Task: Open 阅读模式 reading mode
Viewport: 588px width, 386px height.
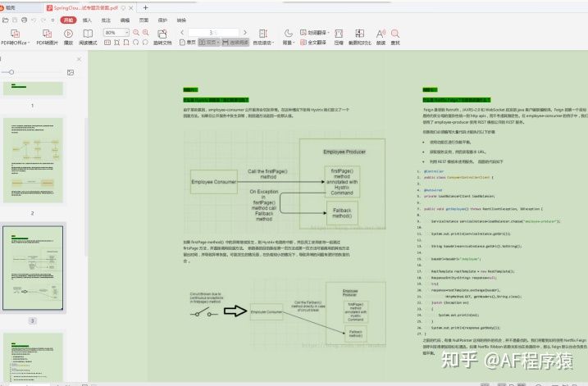Action: tap(88, 34)
